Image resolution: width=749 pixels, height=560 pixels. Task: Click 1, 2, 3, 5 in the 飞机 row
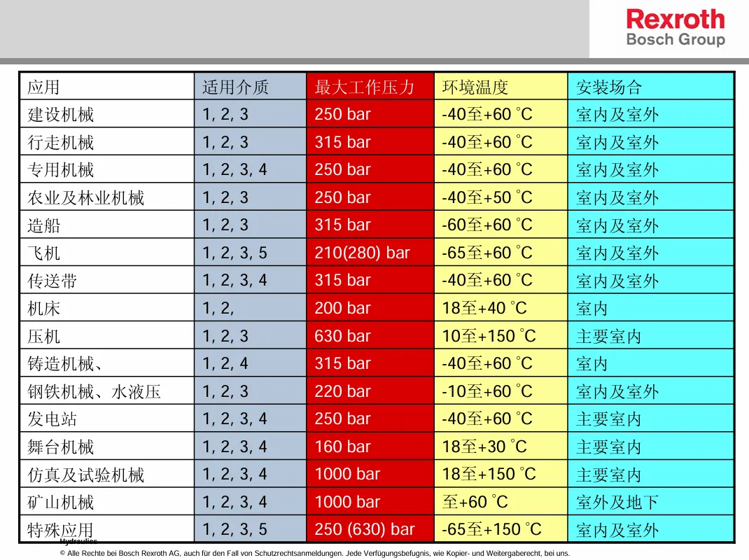(x=234, y=253)
